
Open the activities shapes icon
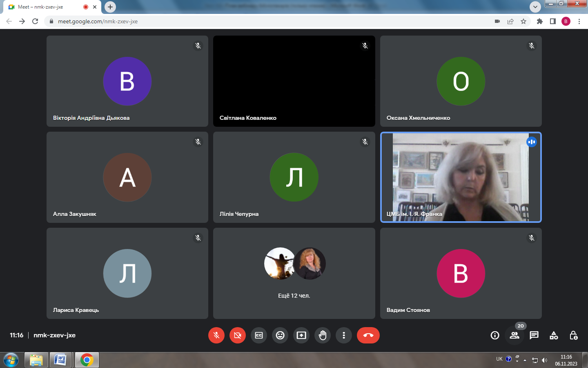554,335
